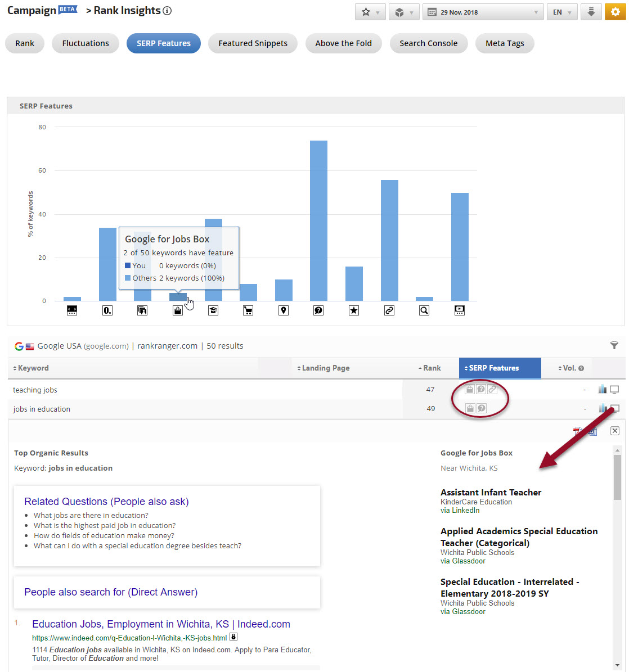629x672 pixels.
Task: Click the Vol. help question icon
Action: (x=581, y=368)
